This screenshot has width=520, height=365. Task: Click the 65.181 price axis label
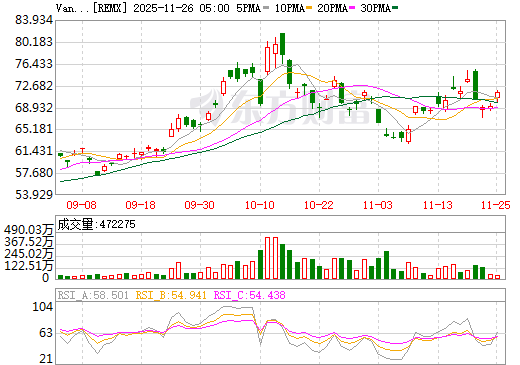pos(34,129)
